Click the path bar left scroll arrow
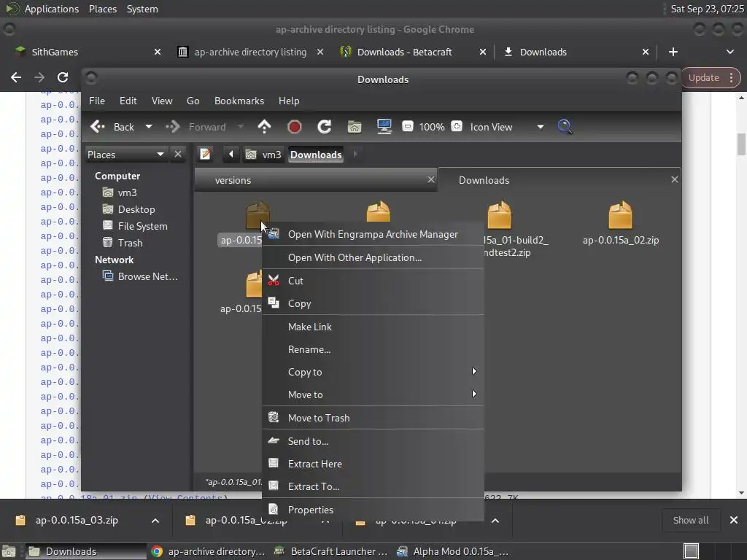This screenshot has width=747, height=560. pyautogui.click(x=231, y=155)
